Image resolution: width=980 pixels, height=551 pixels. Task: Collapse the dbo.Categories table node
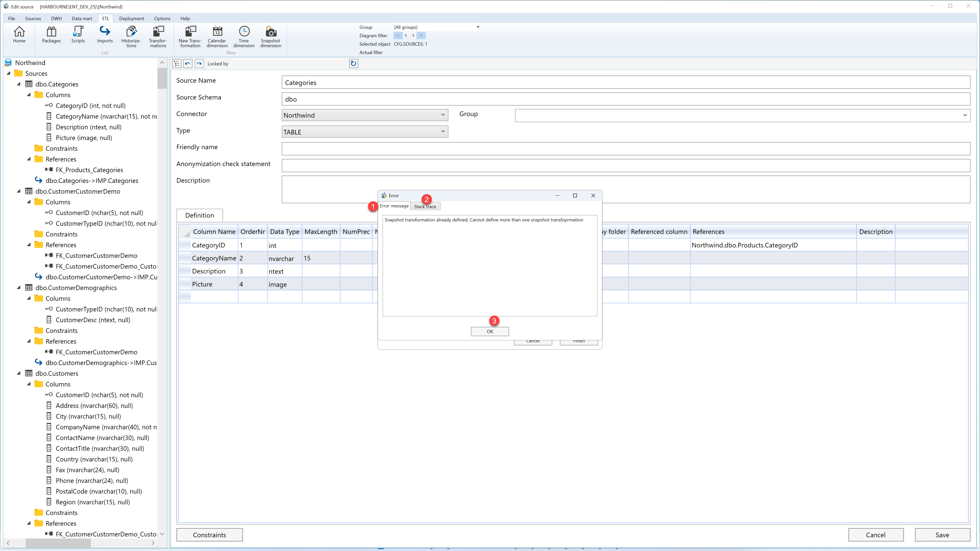[x=19, y=84]
